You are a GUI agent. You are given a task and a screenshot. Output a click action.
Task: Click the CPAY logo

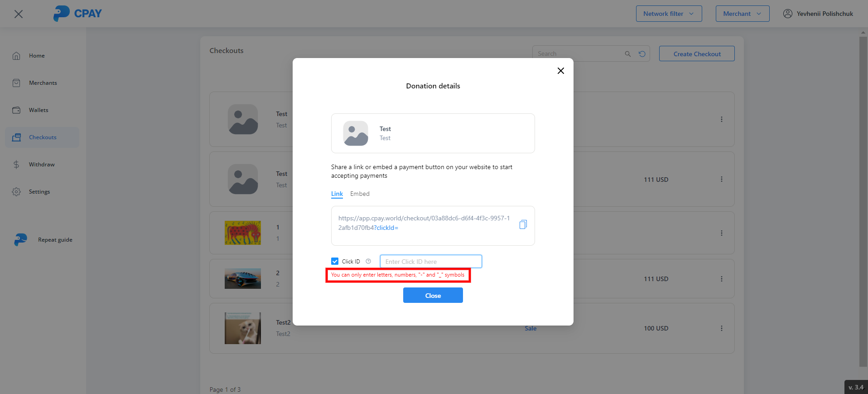[77, 14]
